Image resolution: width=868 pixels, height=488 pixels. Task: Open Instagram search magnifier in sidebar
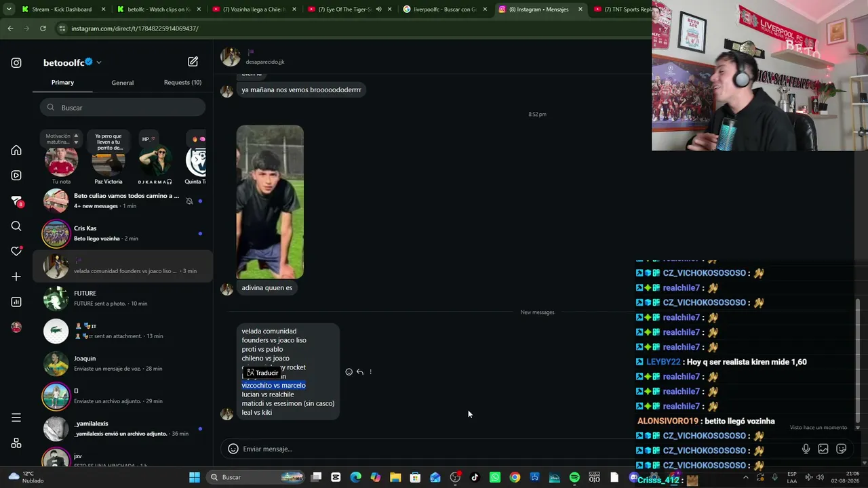pyautogui.click(x=16, y=226)
